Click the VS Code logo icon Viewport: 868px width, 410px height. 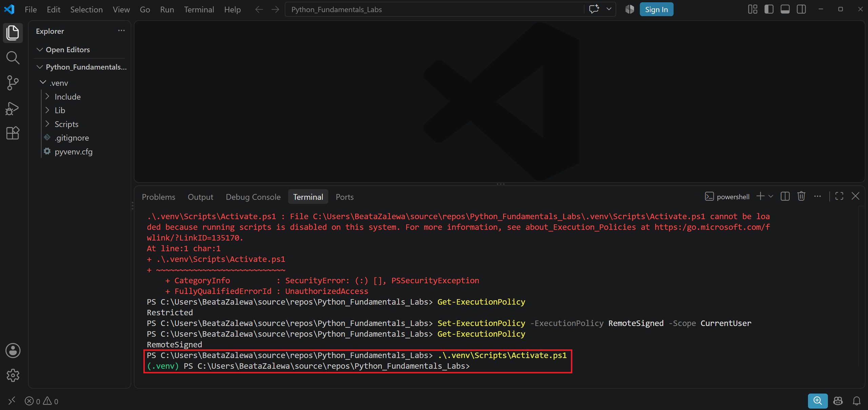pos(9,9)
